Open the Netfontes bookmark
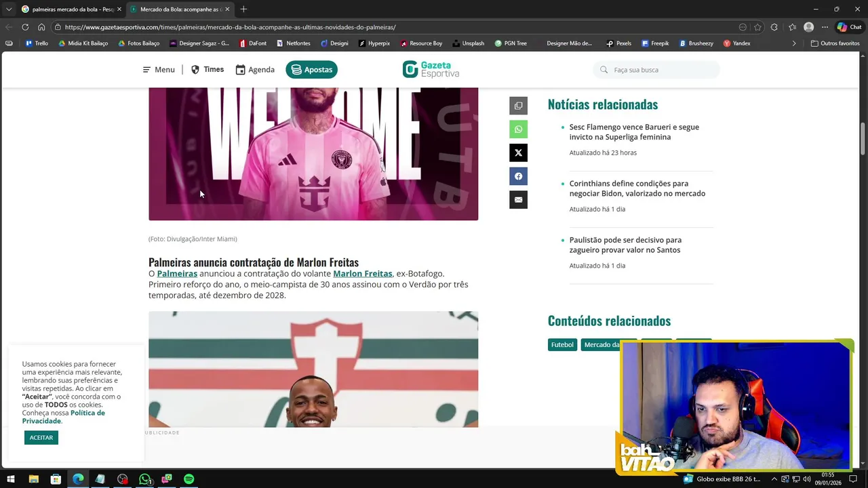Viewport: 868px width, 488px height. pyautogui.click(x=293, y=43)
